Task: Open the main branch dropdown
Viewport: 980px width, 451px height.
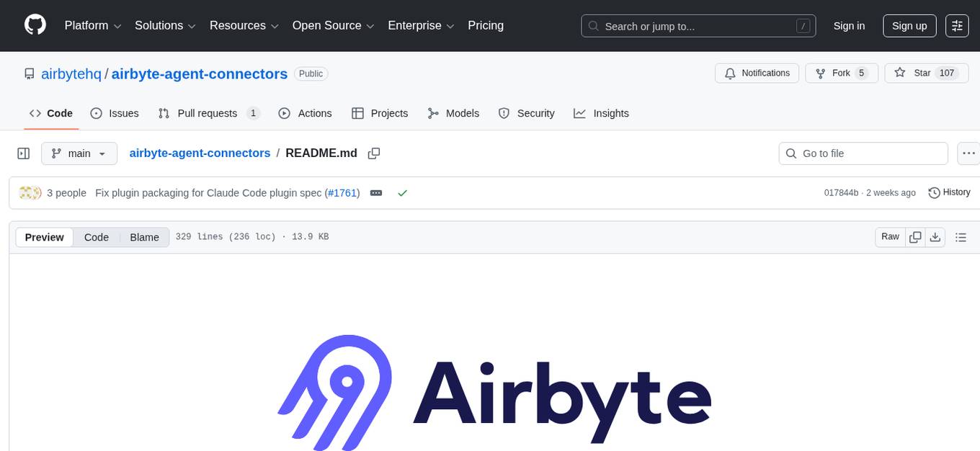Action: tap(79, 153)
